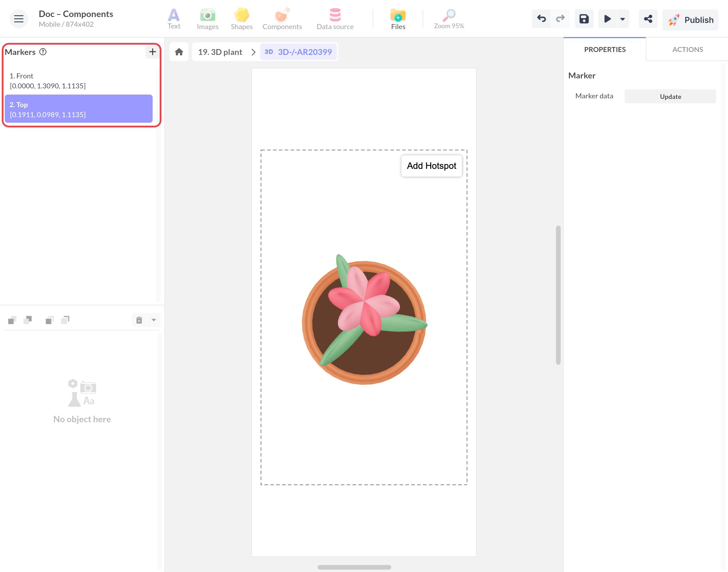This screenshot has height=572, width=728.
Task: Click the Update marker data button
Action: click(670, 96)
